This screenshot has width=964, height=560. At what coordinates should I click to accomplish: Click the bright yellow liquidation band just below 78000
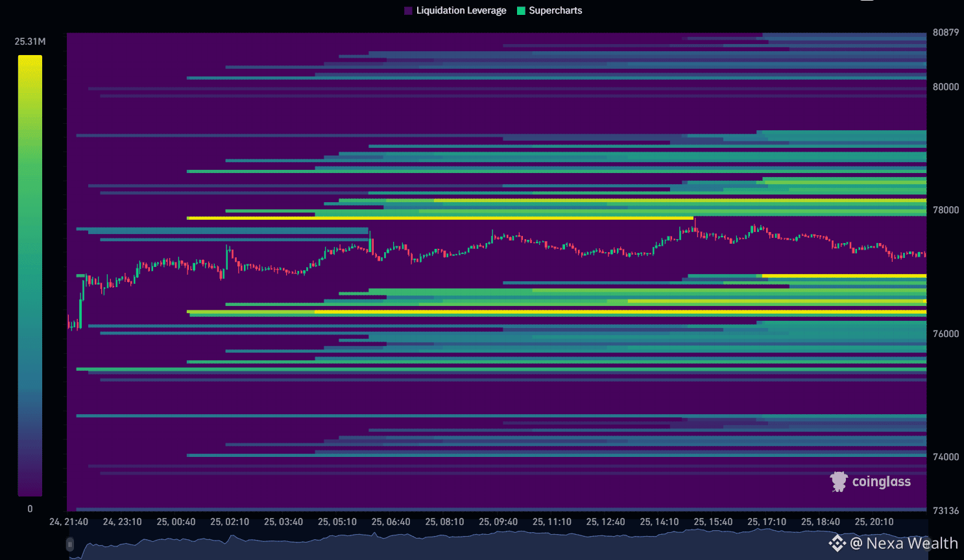(440, 218)
